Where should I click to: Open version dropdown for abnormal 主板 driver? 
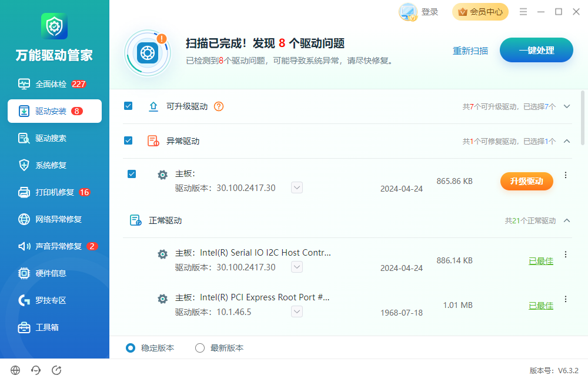297,187
